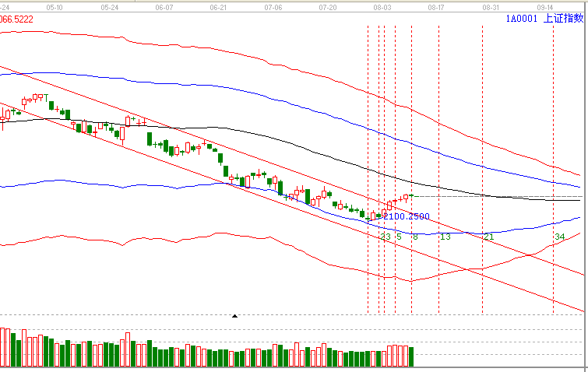The width and height of the screenshot is (588, 372).
Task: Click the green Fibonacci number 5
Action: 398,237
